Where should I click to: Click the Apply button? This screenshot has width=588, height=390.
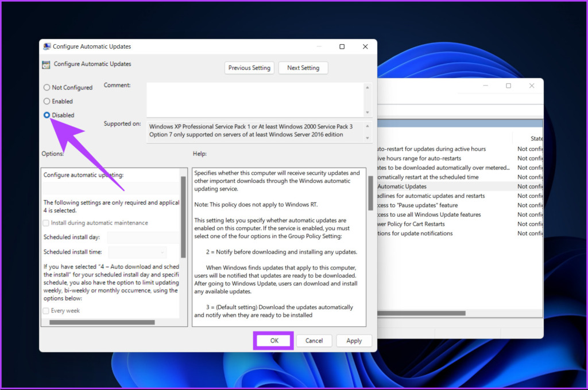coord(354,341)
